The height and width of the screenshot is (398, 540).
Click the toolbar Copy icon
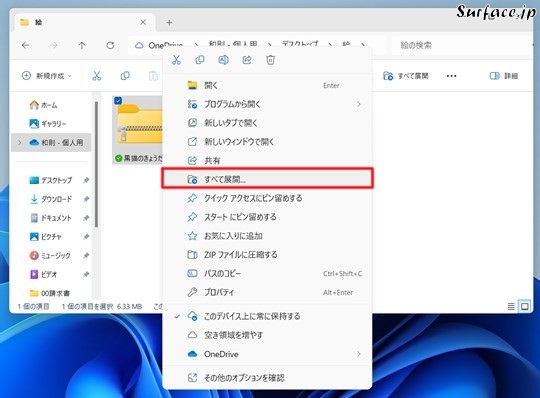(x=125, y=76)
